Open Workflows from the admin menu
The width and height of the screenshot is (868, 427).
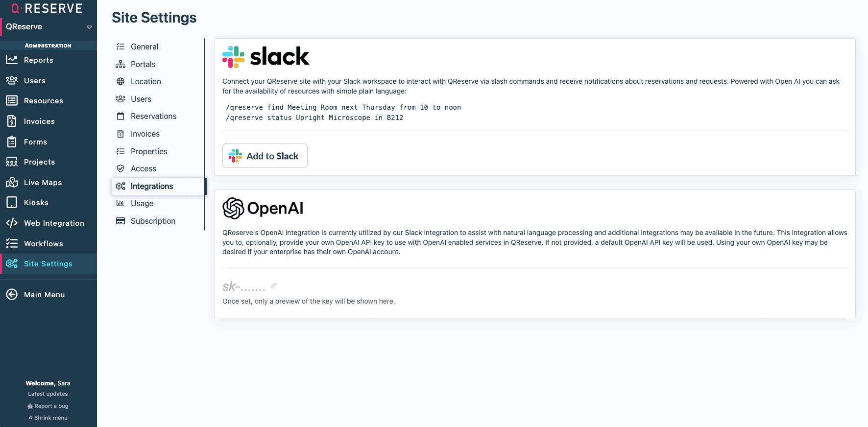point(43,243)
